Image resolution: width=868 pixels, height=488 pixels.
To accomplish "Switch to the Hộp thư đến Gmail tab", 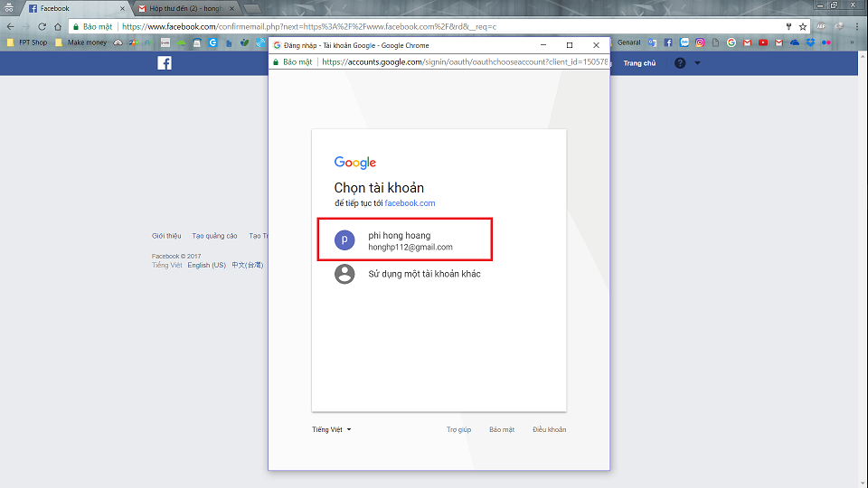I will (185, 8).
